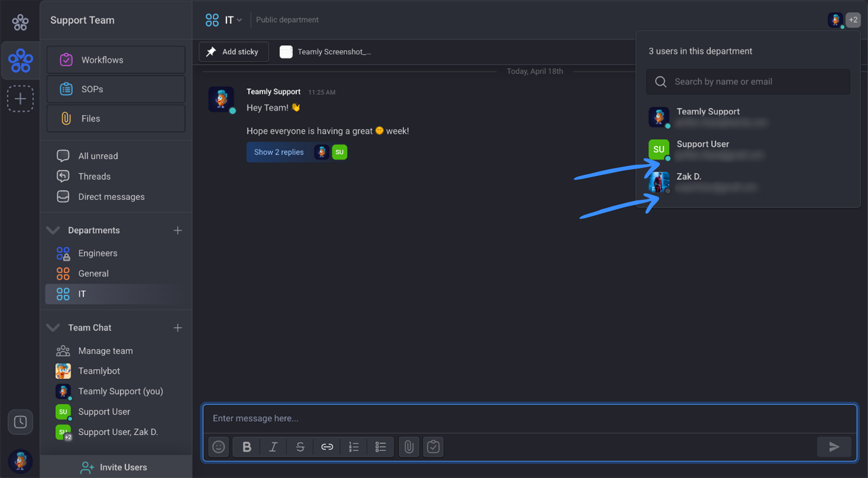Click into the message input box
The image size is (868, 478).
coord(530,418)
